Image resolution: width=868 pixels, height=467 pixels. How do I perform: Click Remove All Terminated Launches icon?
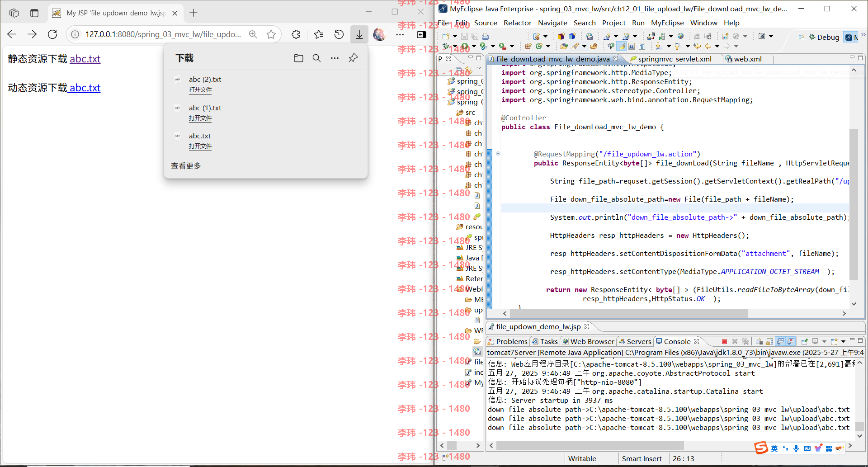click(x=745, y=341)
